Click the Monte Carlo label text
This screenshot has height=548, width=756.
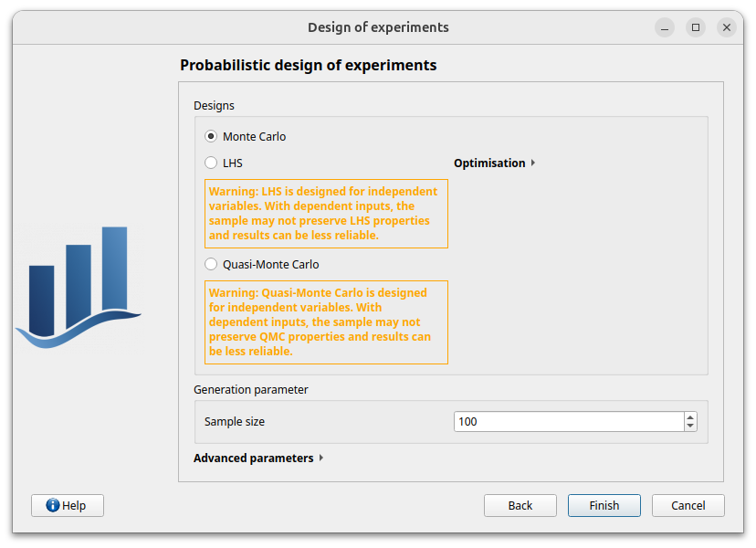[x=254, y=136]
